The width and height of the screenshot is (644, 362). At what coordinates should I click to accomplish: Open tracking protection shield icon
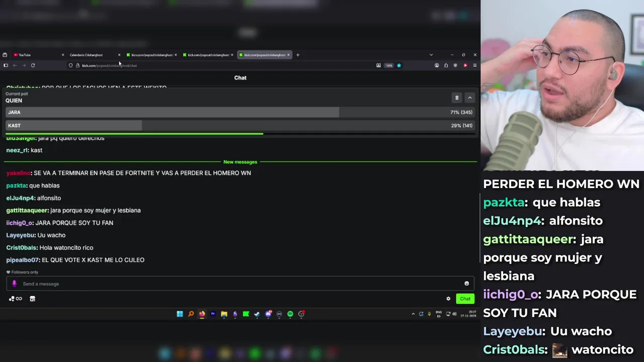tap(71, 65)
